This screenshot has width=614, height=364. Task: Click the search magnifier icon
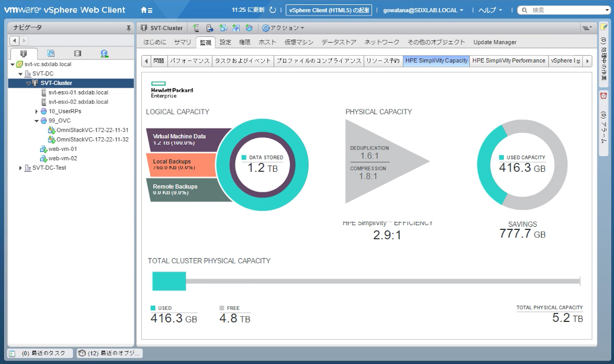point(525,10)
